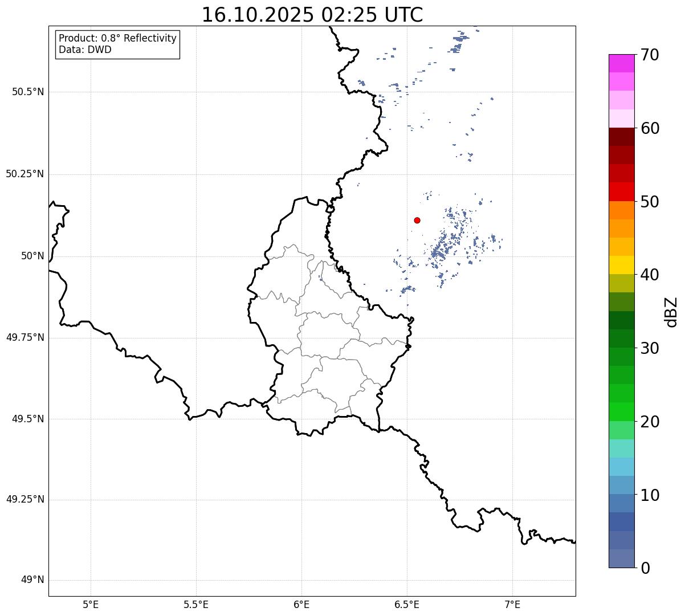Pick the dark maroon colorbar segment below 60
Viewport: 685px width, 616px height.
[621, 137]
